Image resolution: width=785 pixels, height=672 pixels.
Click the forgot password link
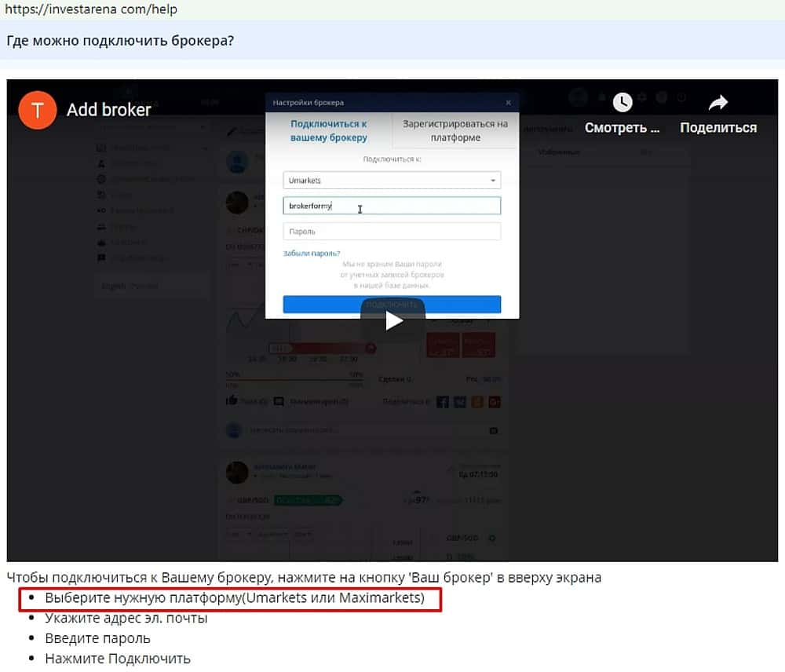[312, 254]
